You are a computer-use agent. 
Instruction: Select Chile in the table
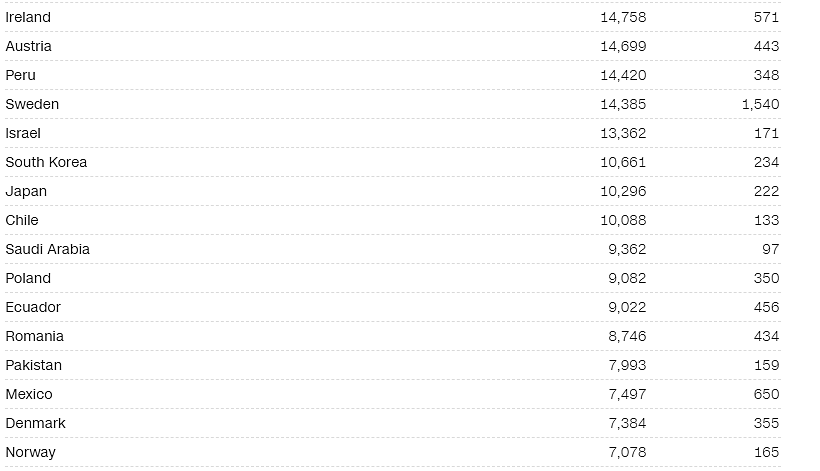(x=22, y=221)
